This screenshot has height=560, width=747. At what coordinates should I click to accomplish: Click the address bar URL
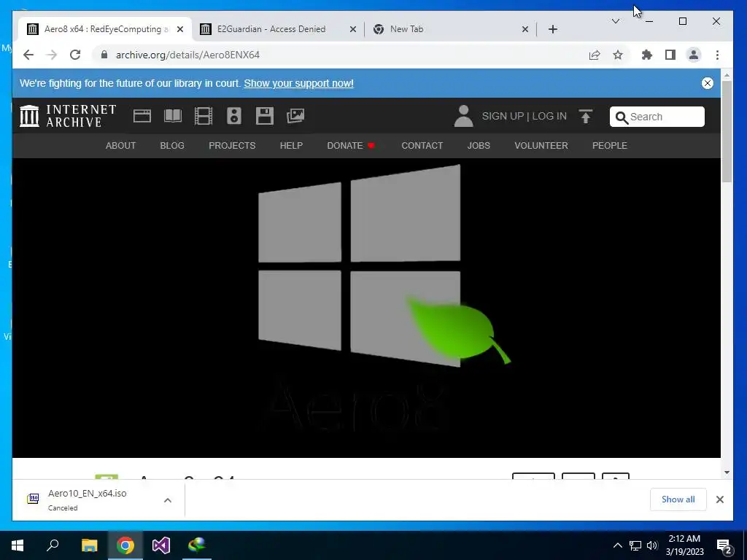click(187, 55)
